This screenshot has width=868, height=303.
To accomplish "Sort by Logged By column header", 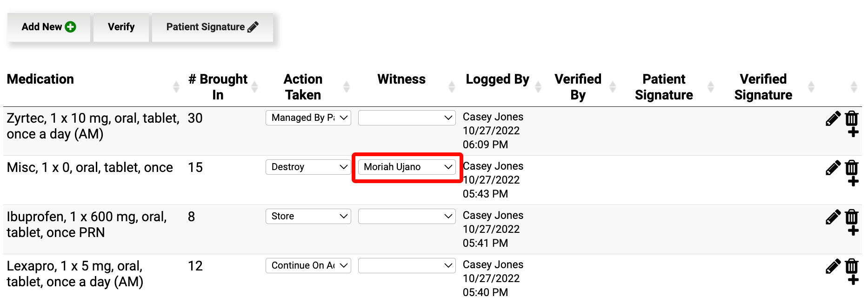I will click(x=497, y=79).
